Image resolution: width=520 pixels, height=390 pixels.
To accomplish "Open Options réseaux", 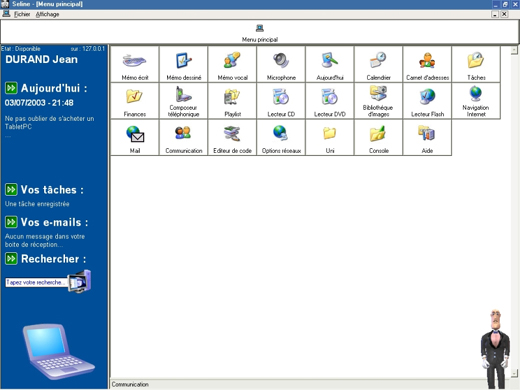I will tap(281, 138).
